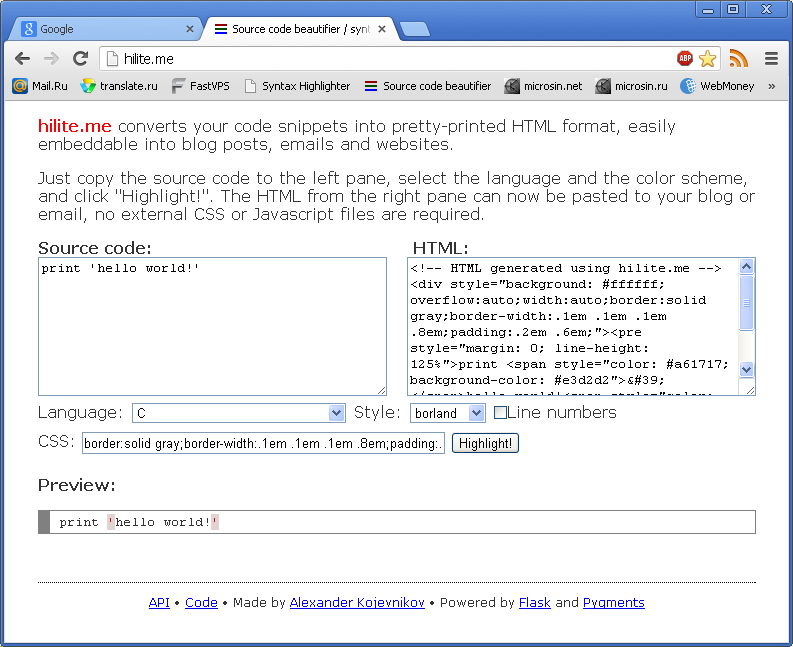Open the Flask link
This screenshot has width=793, height=647.
click(535, 602)
